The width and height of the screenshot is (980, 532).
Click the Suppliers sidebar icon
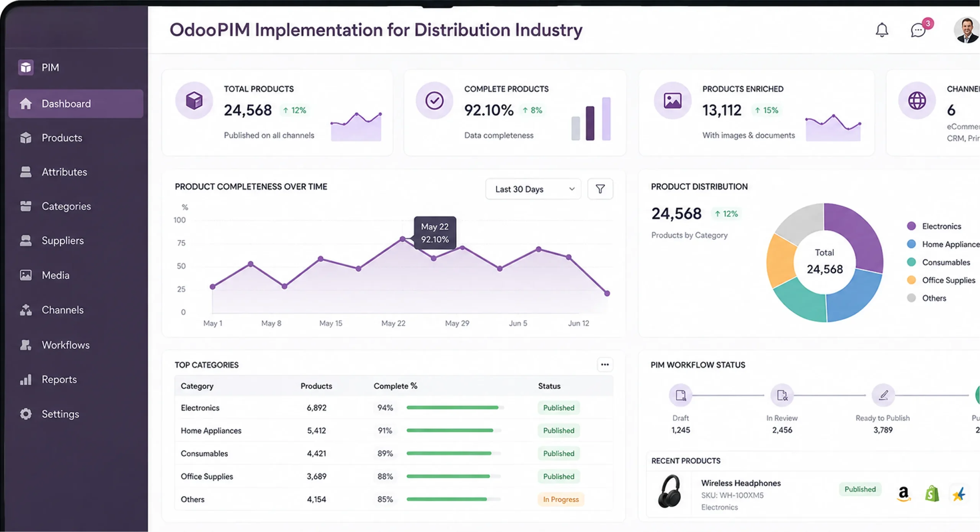(26, 241)
